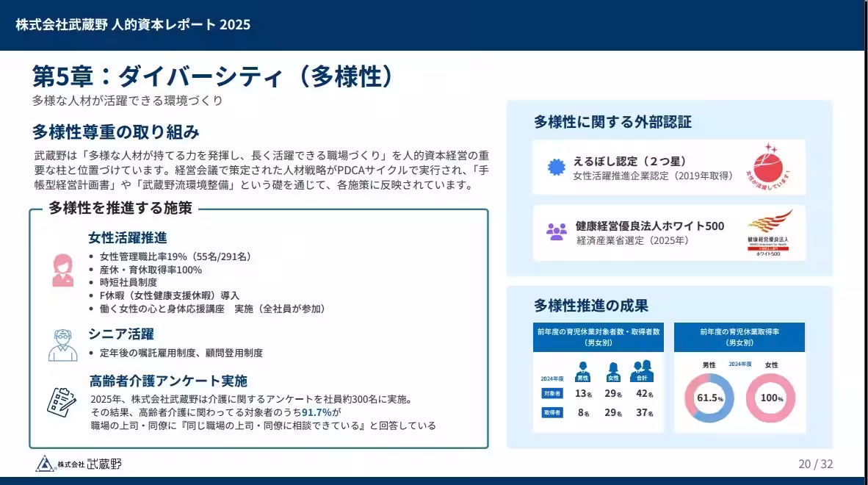868x485 pixels.
Task: Click the 61.5% male donut chart
Action: pos(709,397)
